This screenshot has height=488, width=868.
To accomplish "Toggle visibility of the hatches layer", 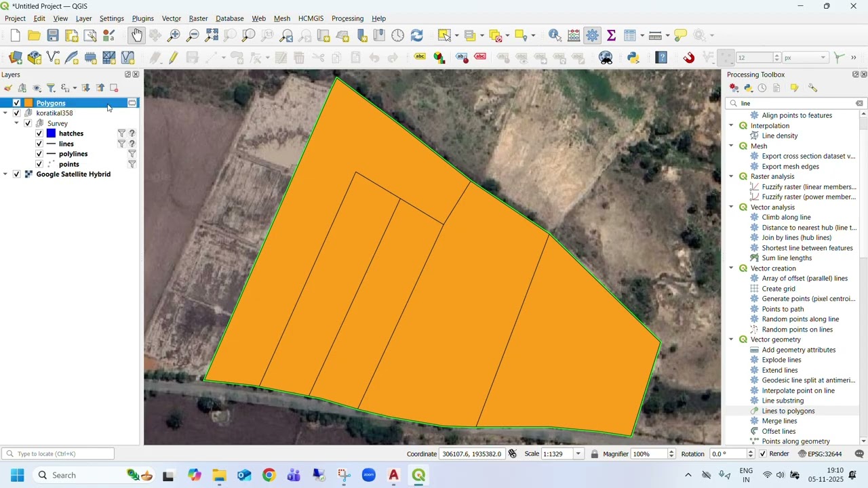I will 39,134.
